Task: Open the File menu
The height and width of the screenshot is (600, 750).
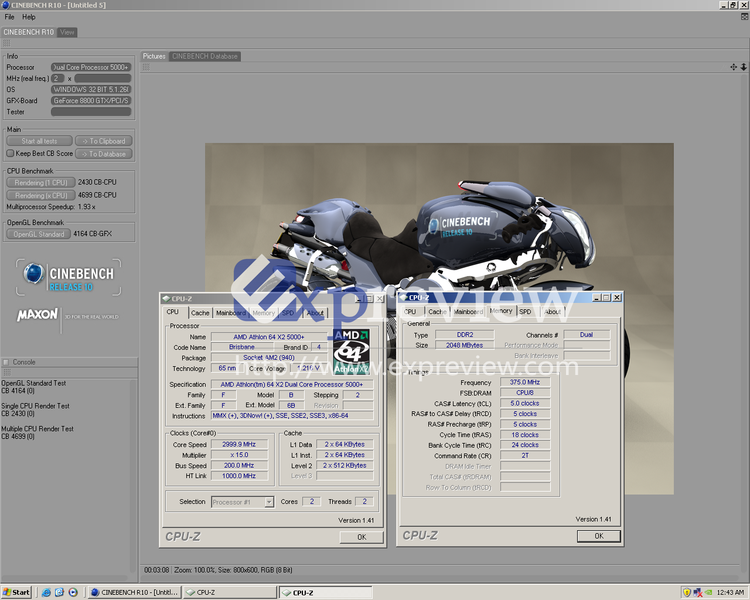Action: coord(9,17)
